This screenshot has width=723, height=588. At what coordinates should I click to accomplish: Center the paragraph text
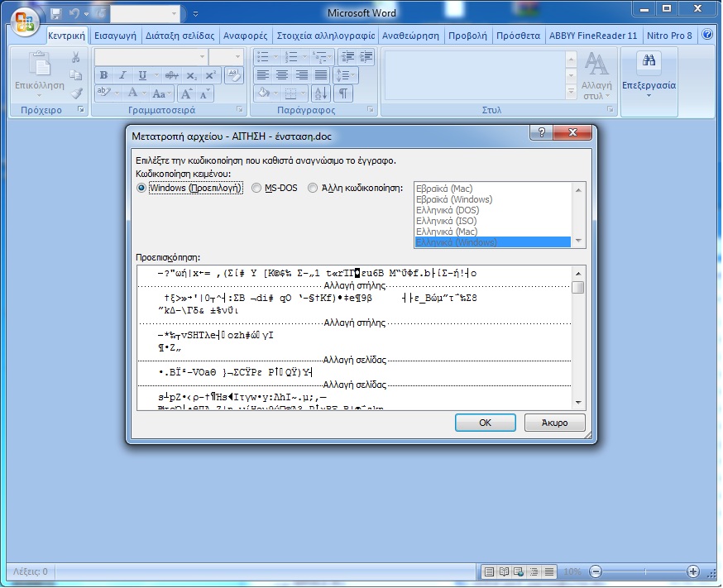[282, 74]
